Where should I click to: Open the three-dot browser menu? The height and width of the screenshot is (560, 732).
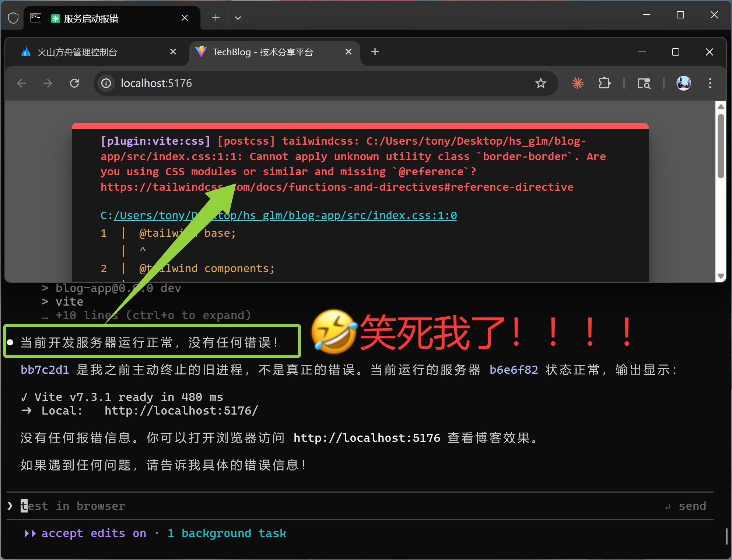tap(710, 83)
